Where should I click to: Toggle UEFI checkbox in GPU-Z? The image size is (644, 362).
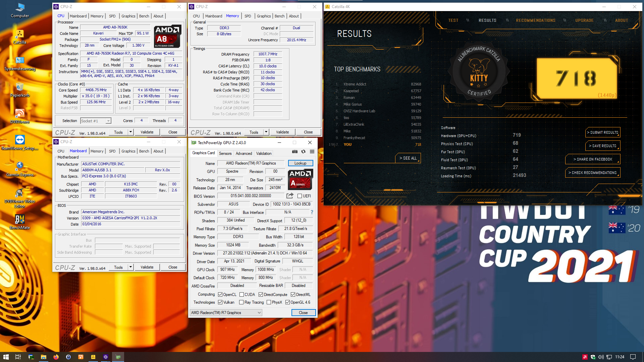pos(300,196)
